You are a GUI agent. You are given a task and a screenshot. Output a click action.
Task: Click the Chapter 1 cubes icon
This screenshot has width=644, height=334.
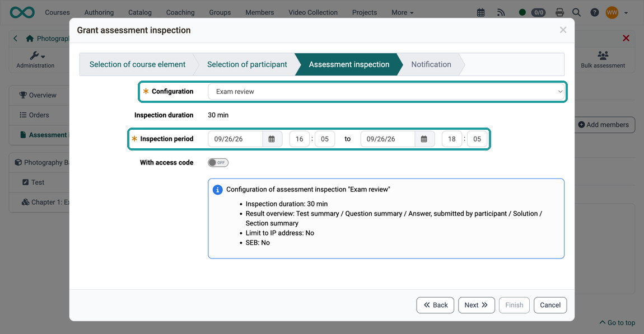click(25, 202)
